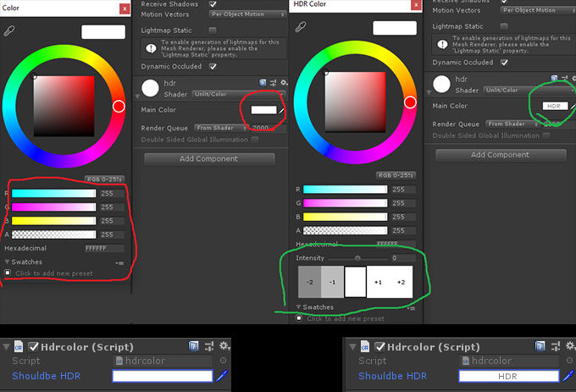Collapse Swatches section in HDR Color window
The height and width of the screenshot is (392, 576).
click(x=299, y=306)
